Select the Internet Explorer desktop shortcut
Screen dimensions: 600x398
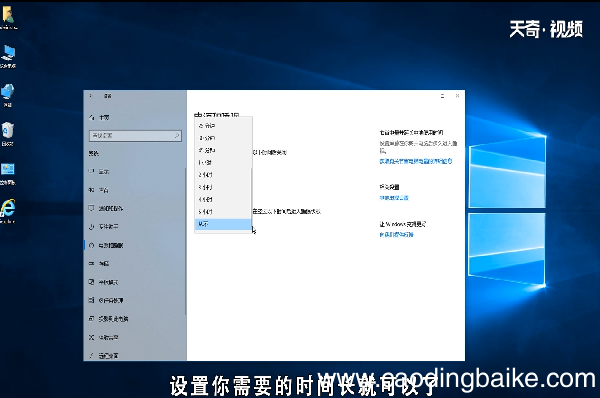[8, 211]
